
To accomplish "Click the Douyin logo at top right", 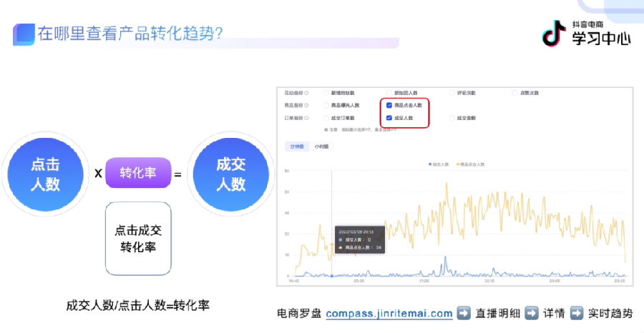I will [x=554, y=32].
